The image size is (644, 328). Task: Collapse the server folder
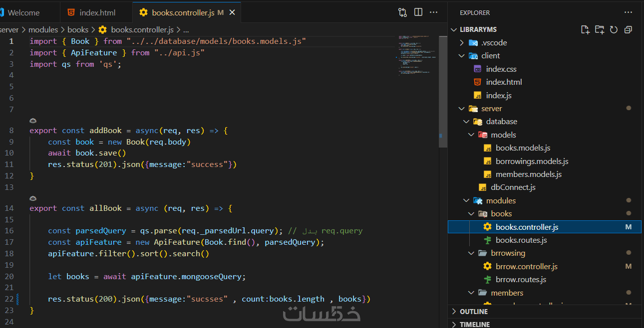(545, 108)
